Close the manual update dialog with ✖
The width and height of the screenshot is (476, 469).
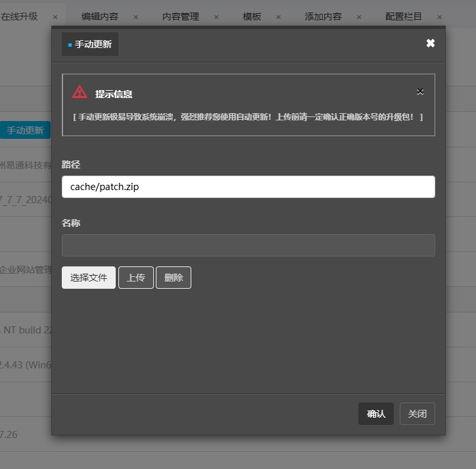(430, 43)
